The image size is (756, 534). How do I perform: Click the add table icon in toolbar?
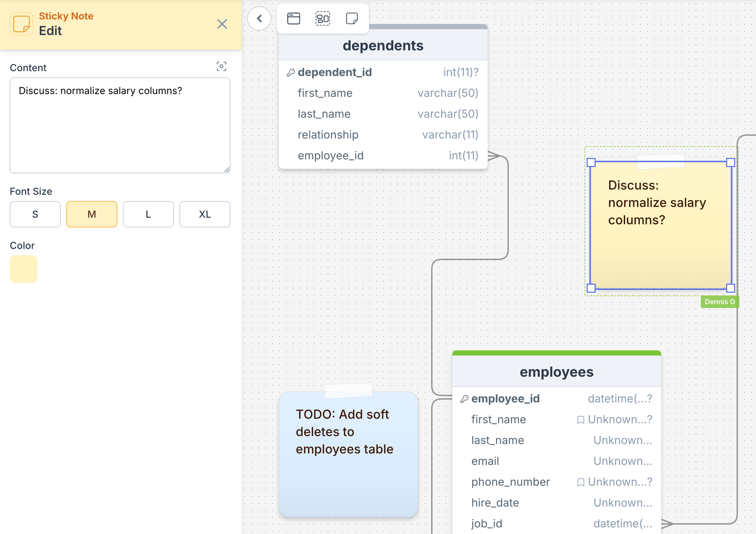coord(294,18)
